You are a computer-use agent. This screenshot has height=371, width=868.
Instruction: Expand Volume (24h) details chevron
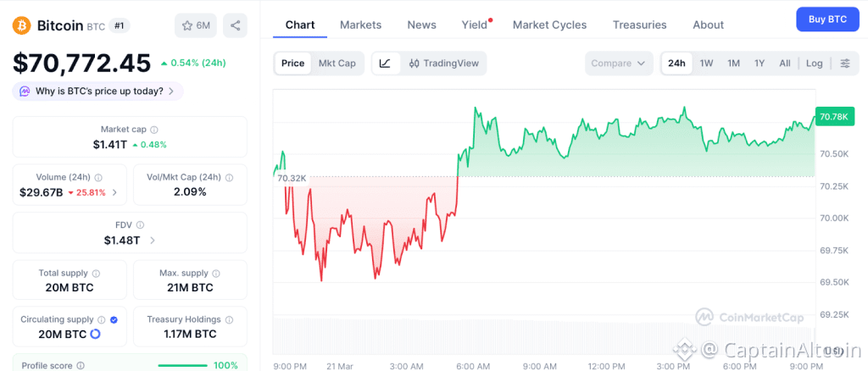(x=114, y=192)
